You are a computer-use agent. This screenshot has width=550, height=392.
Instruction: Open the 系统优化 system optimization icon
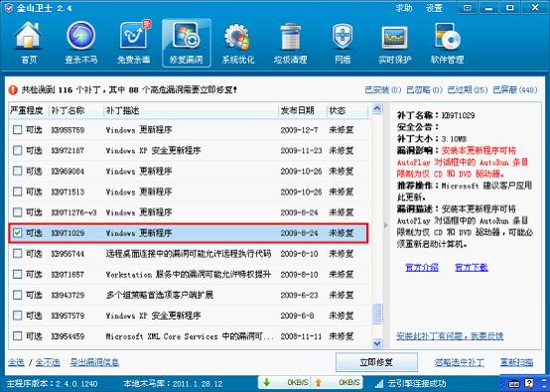click(x=238, y=43)
